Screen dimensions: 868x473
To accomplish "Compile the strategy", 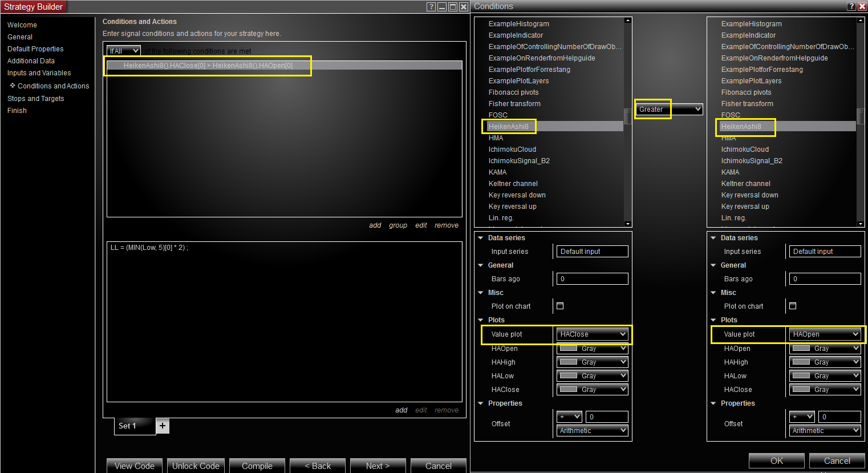I will (x=257, y=466).
